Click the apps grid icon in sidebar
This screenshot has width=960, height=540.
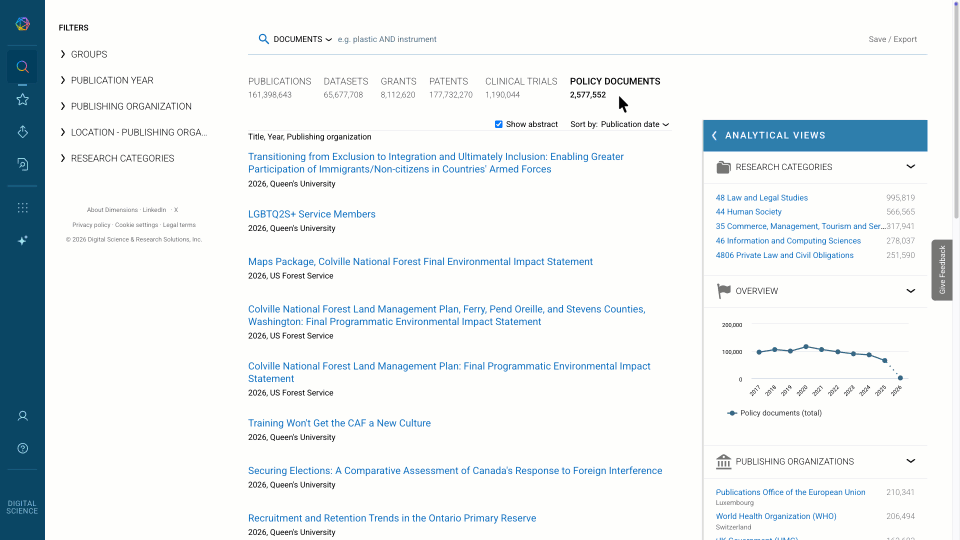pyautogui.click(x=22, y=208)
